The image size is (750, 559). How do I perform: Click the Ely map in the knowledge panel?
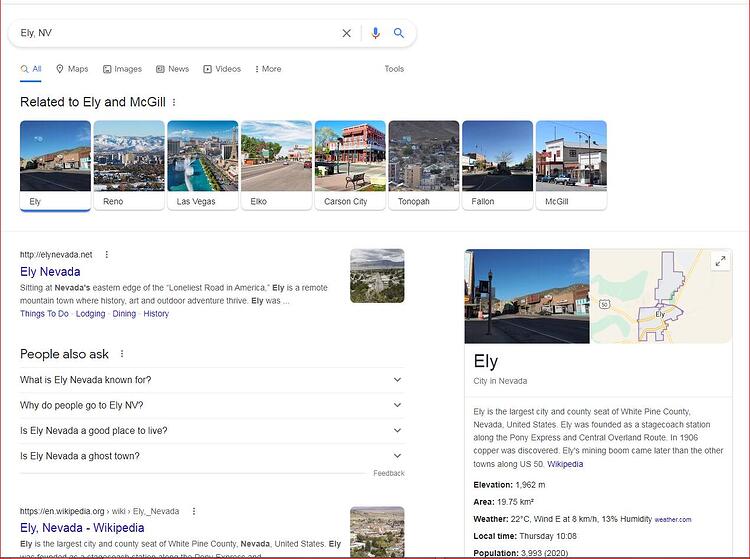point(661,296)
